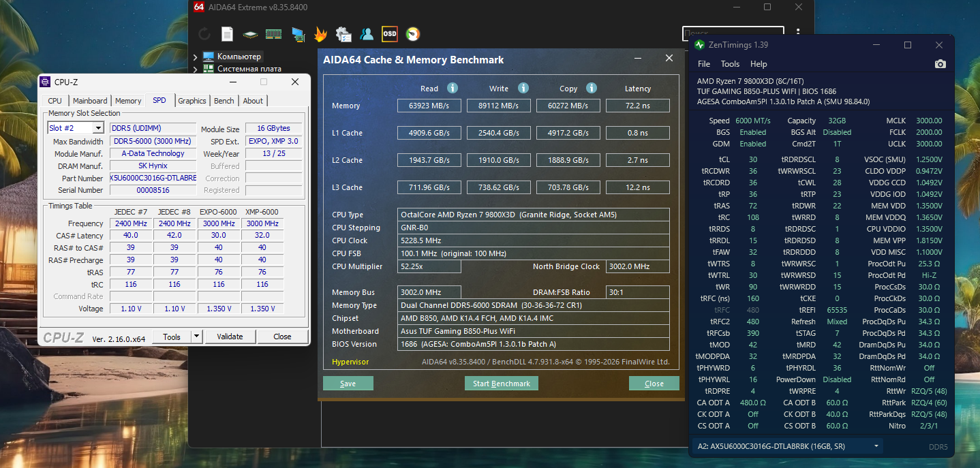Open the three-dot menu in AIDA64 window
The width and height of the screenshot is (980, 468).
click(798, 33)
